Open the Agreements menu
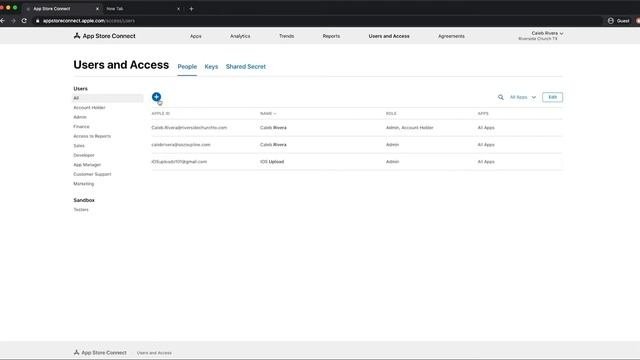This screenshot has width=640, height=360. point(451,36)
